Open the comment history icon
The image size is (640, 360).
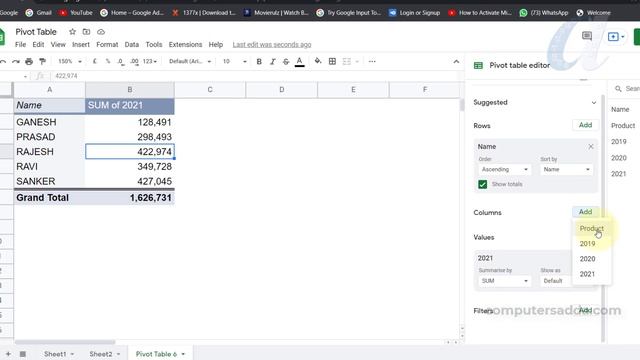click(x=587, y=36)
